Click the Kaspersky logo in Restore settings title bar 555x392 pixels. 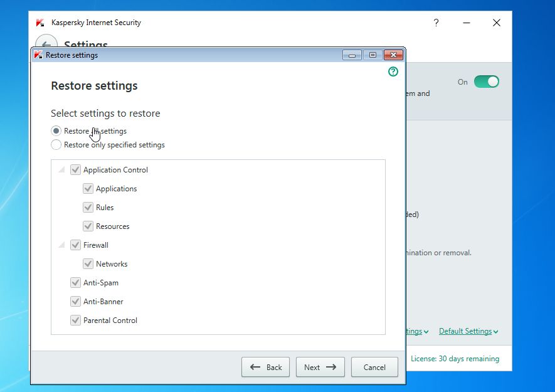[x=38, y=55]
